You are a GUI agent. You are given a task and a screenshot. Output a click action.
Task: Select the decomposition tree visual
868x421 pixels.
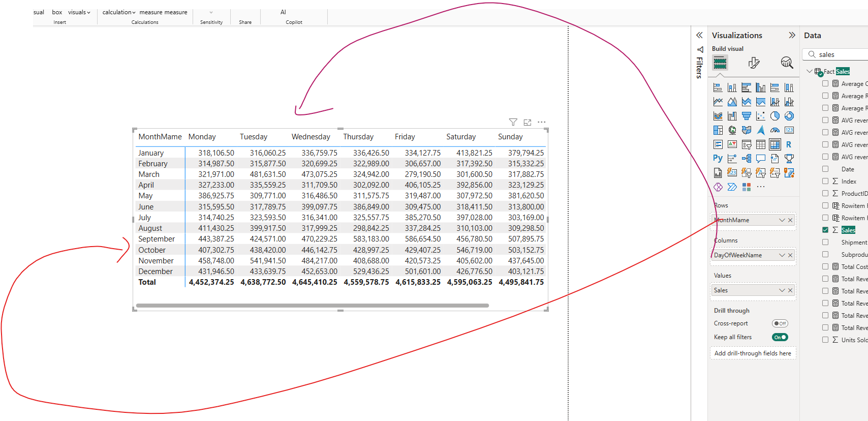[746, 159]
